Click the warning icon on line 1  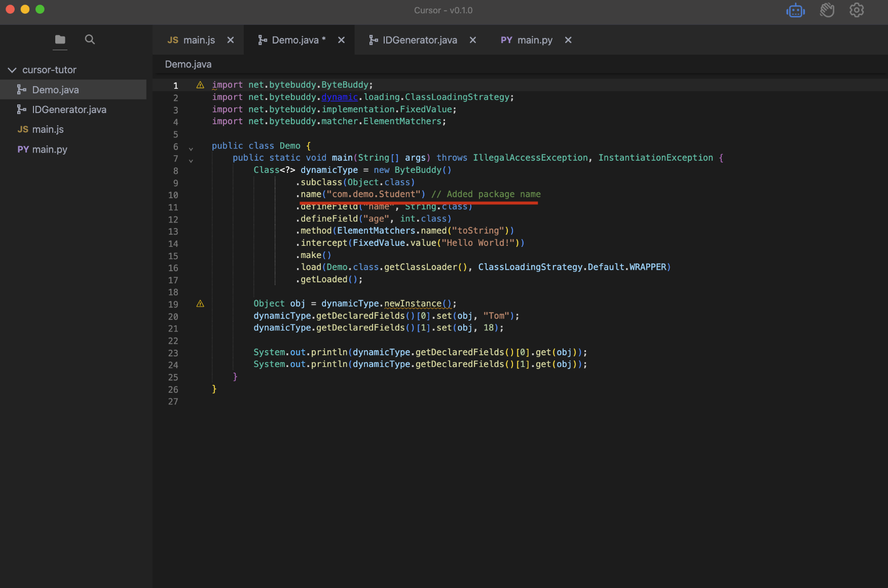pyautogui.click(x=200, y=85)
